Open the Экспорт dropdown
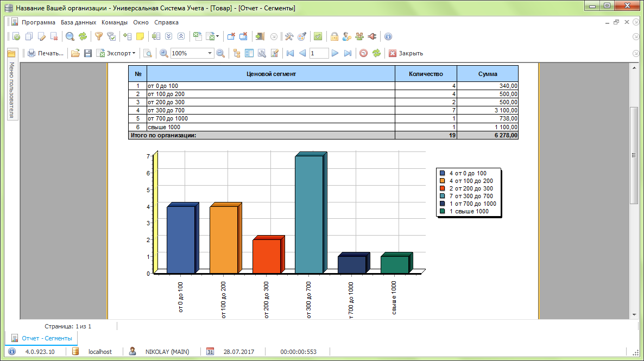 point(116,53)
